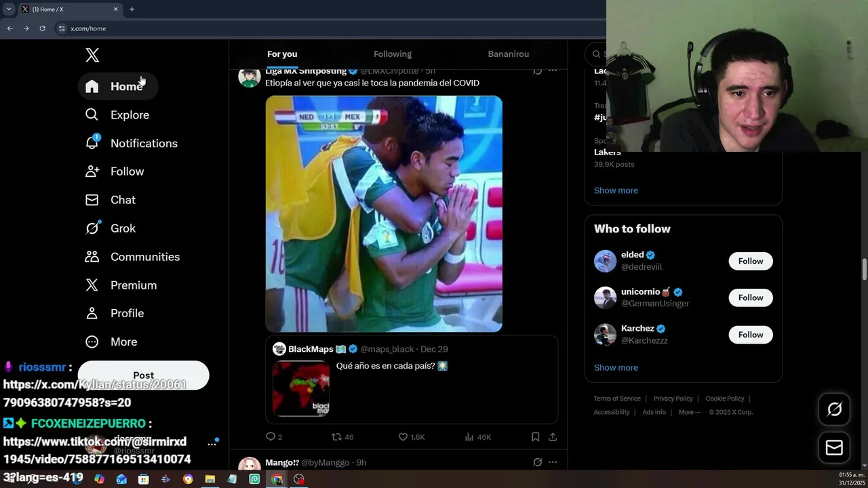Click the browser forward arrow

[26, 28]
